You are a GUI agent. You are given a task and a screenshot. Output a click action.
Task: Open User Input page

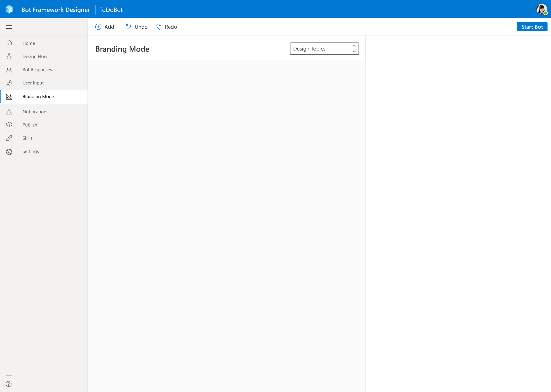click(x=44, y=83)
